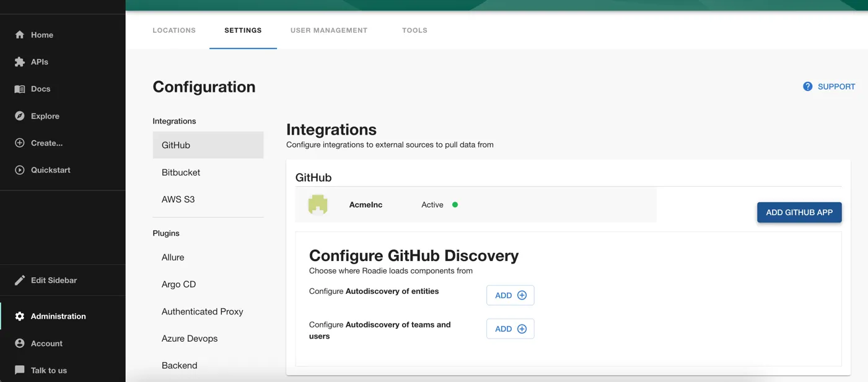Open Account via the person icon
Screen dimensions: 868x382
(x=19, y=343)
